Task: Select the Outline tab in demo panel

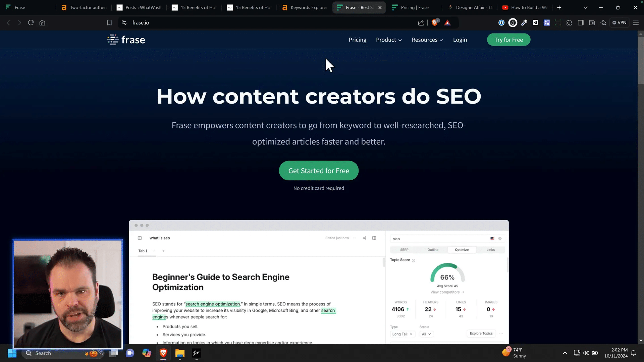Action: coord(433,250)
